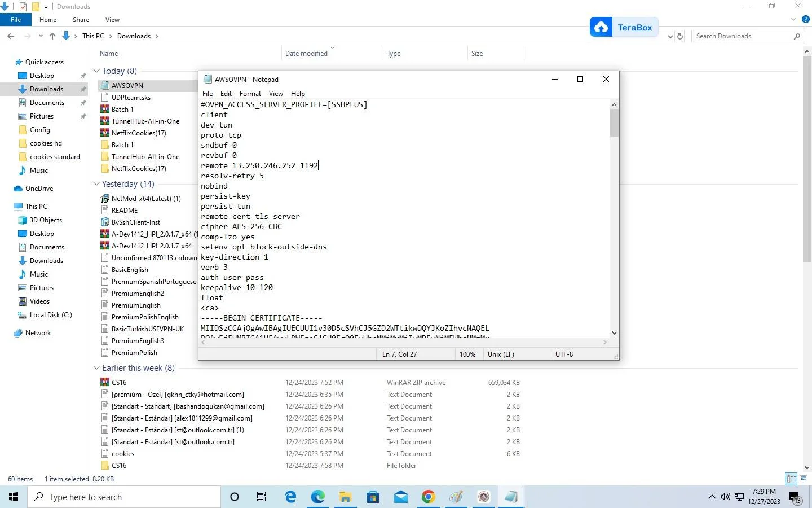Open Customize Quick Access Toolbar dropdown
The width and height of the screenshot is (812, 508).
tap(46, 7)
